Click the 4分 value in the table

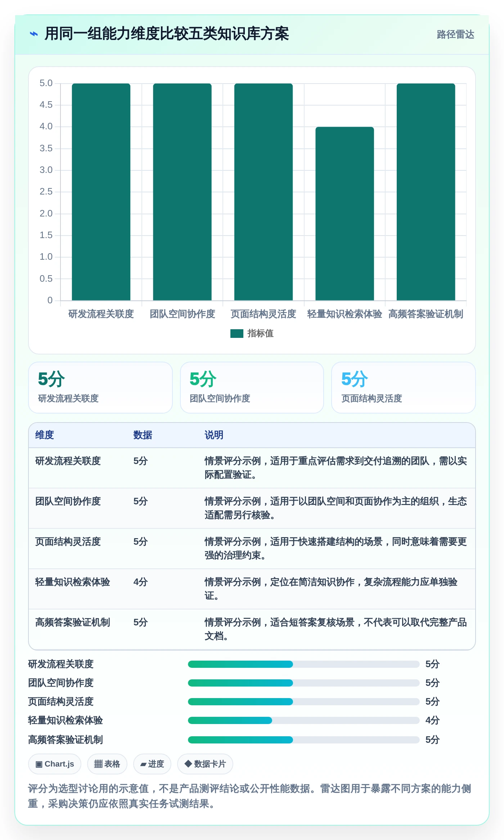(x=140, y=582)
